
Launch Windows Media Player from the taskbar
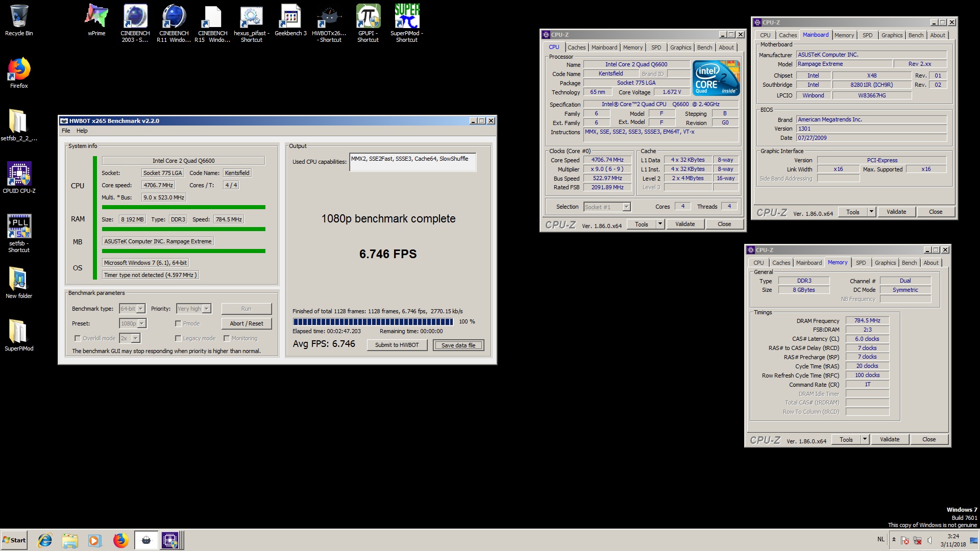coord(94,540)
